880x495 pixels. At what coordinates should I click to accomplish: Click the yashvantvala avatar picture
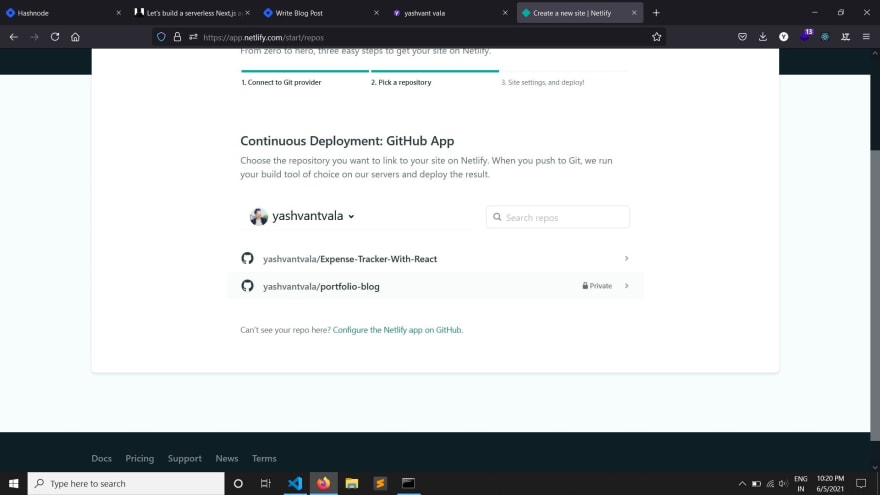tap(259, 216)
